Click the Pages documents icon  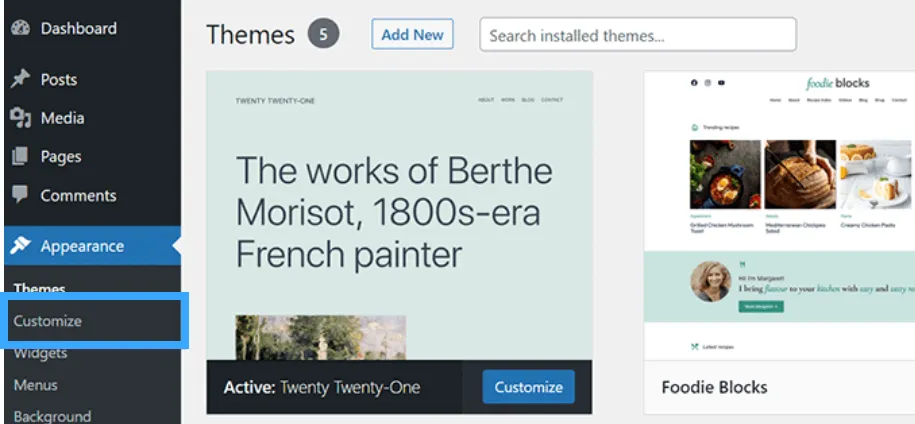pyautogui.click(x=20, y=156)
